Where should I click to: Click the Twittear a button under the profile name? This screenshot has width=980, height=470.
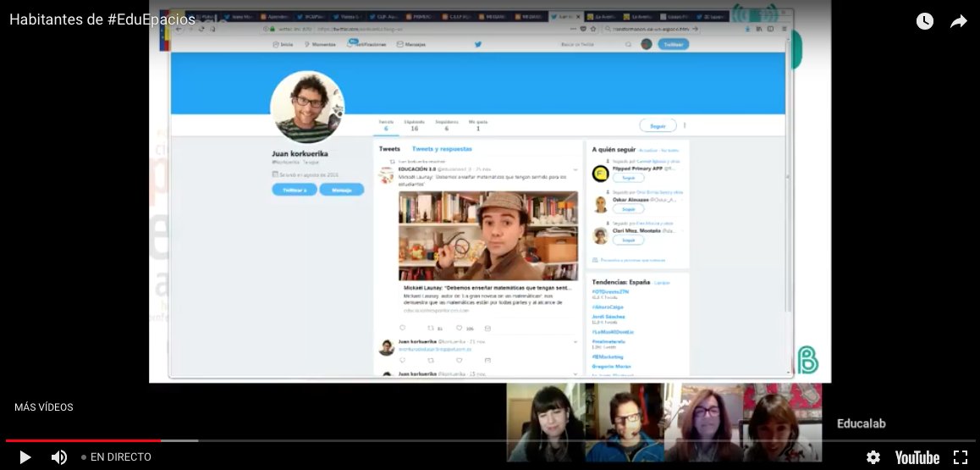(295, 190)
